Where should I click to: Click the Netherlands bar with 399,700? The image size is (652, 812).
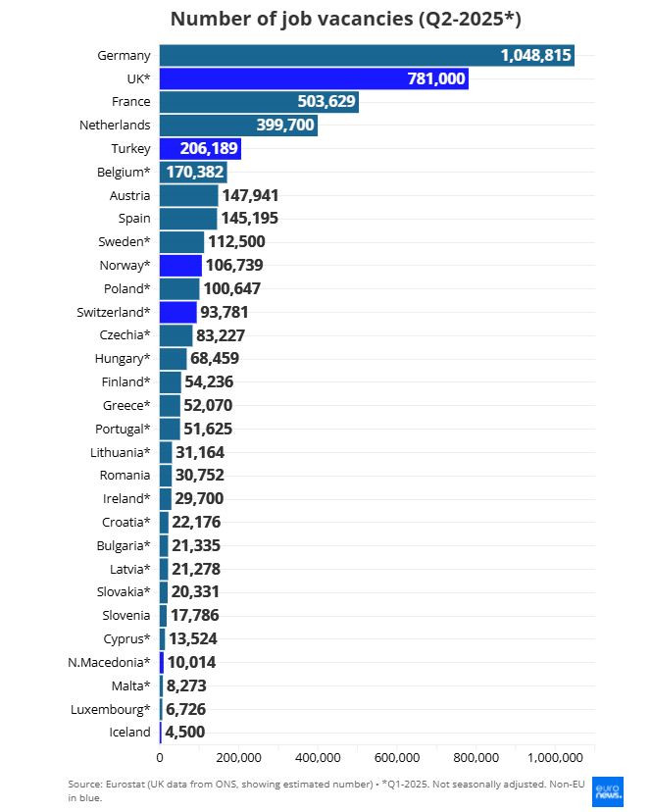tap(237, 126)
